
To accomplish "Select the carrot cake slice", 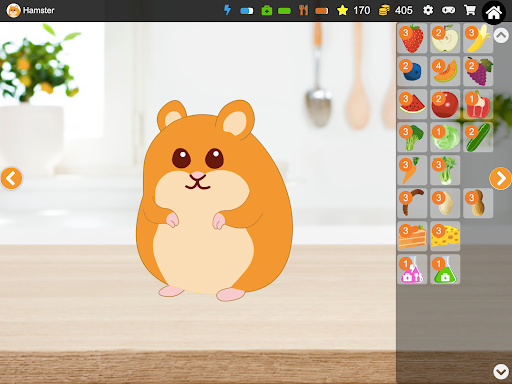I will [x=412, y=236].
